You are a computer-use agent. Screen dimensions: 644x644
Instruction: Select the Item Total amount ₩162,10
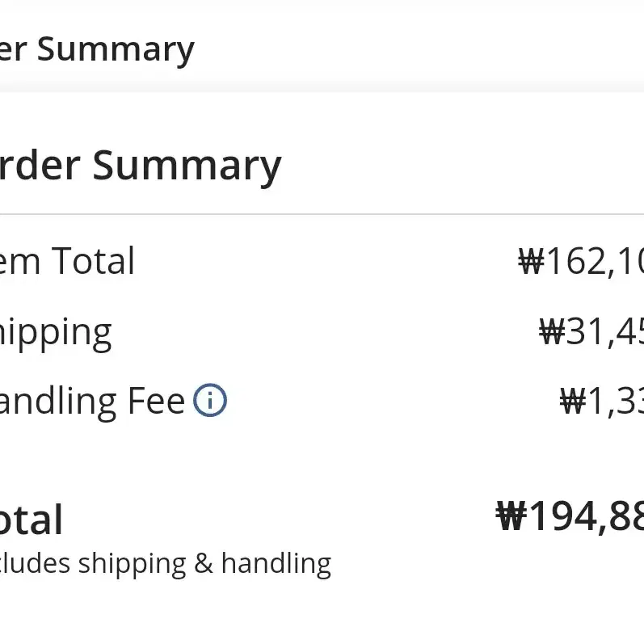point(581,262)
